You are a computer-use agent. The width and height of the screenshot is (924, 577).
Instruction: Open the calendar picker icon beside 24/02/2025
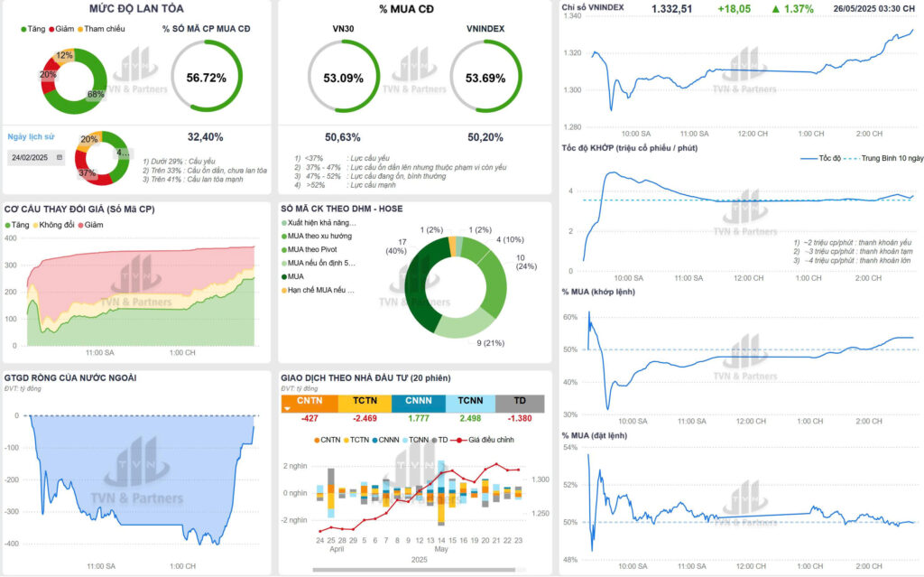coord(60,157)
